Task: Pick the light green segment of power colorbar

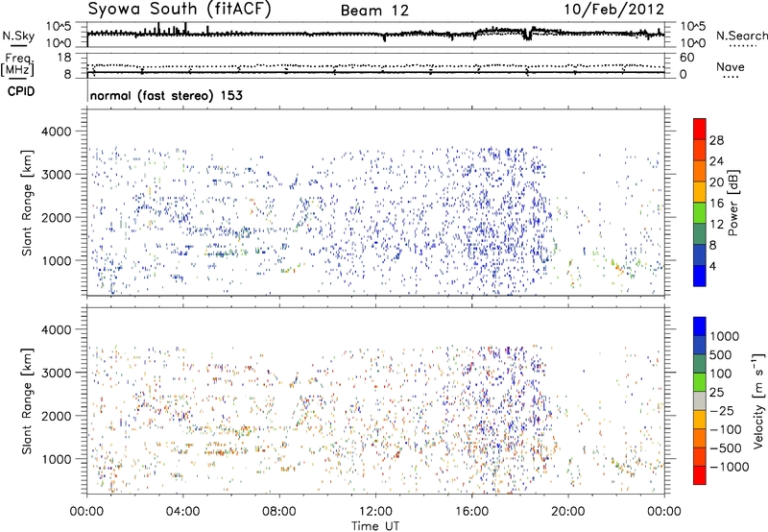Action: click(x=700, y=212)
